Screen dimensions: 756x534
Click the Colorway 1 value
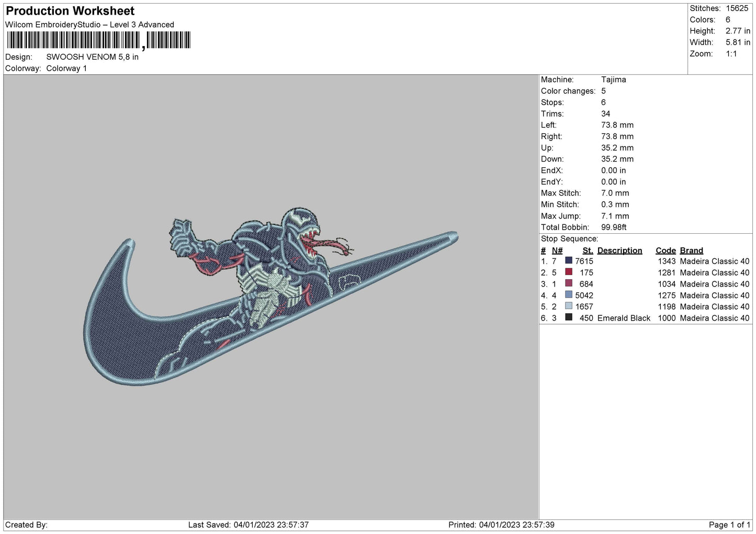pos(66,69)
